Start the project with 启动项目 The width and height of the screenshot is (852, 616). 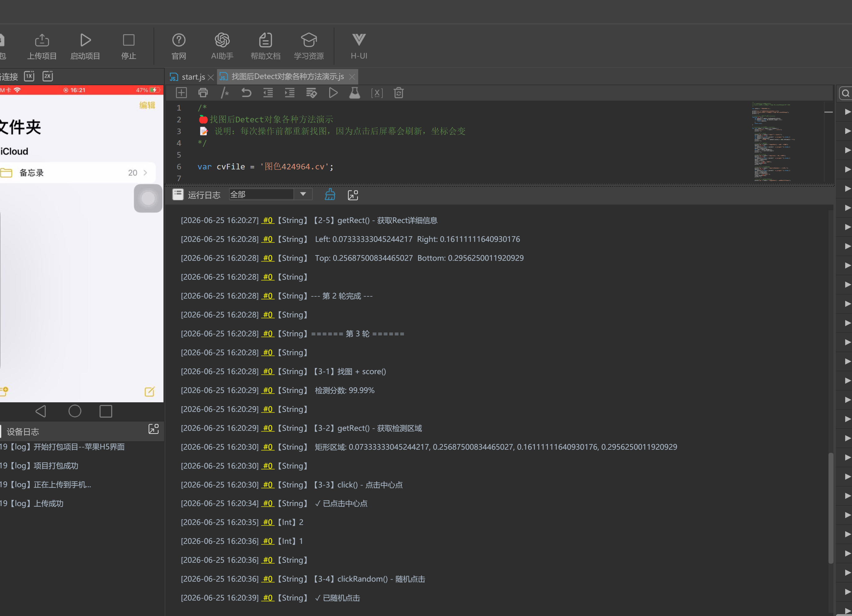pos(85,46)
